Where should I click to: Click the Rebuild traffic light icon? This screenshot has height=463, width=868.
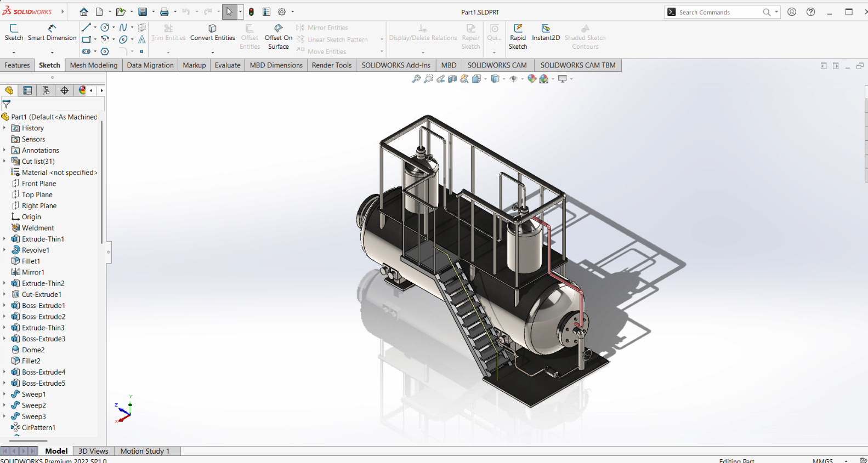click(251, 12)
